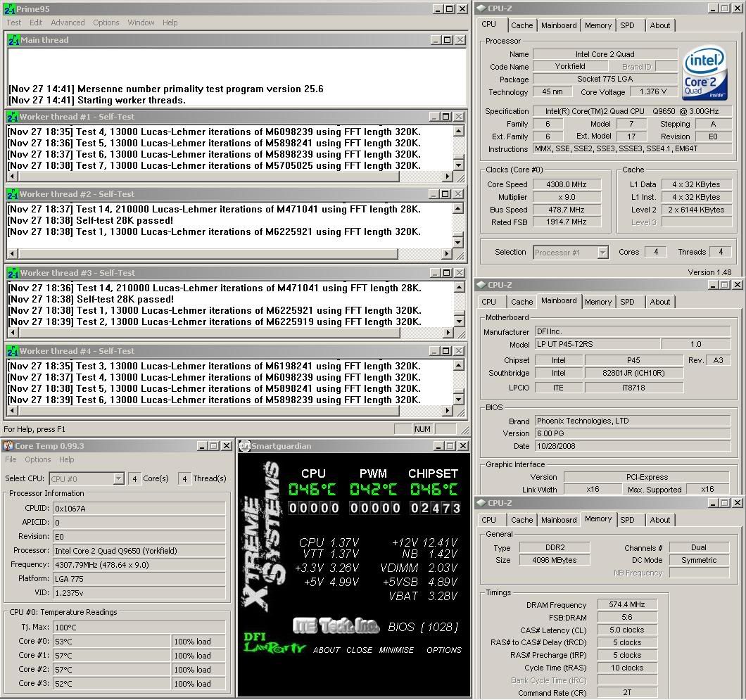
Task: Click ABOUT in Smartguardian
Action: pos(327,650)
